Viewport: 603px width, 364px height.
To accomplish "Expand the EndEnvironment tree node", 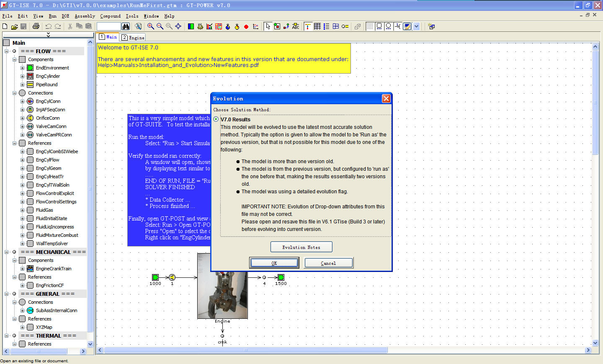I will coord(23,68).
